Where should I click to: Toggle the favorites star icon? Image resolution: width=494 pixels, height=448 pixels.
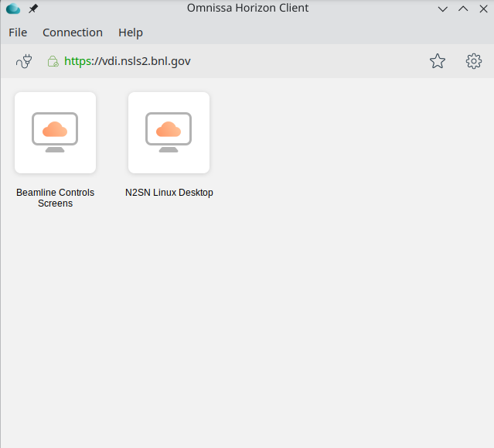point(438,61)
